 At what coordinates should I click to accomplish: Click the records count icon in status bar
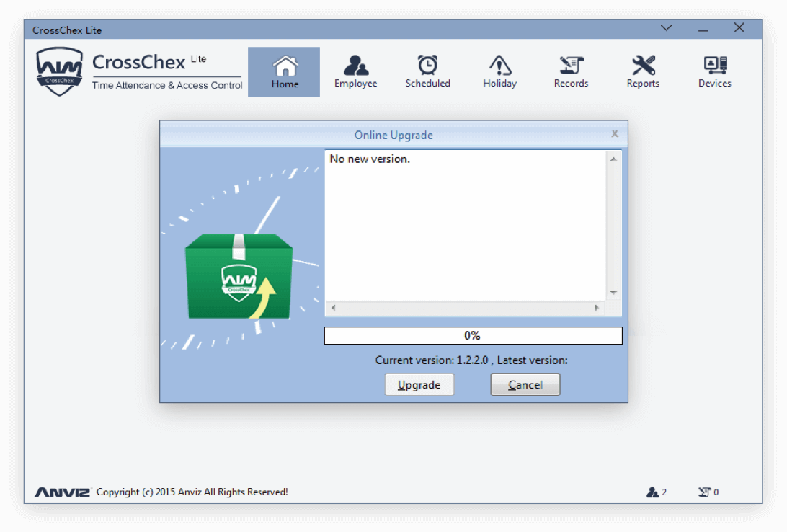point(703,492)
